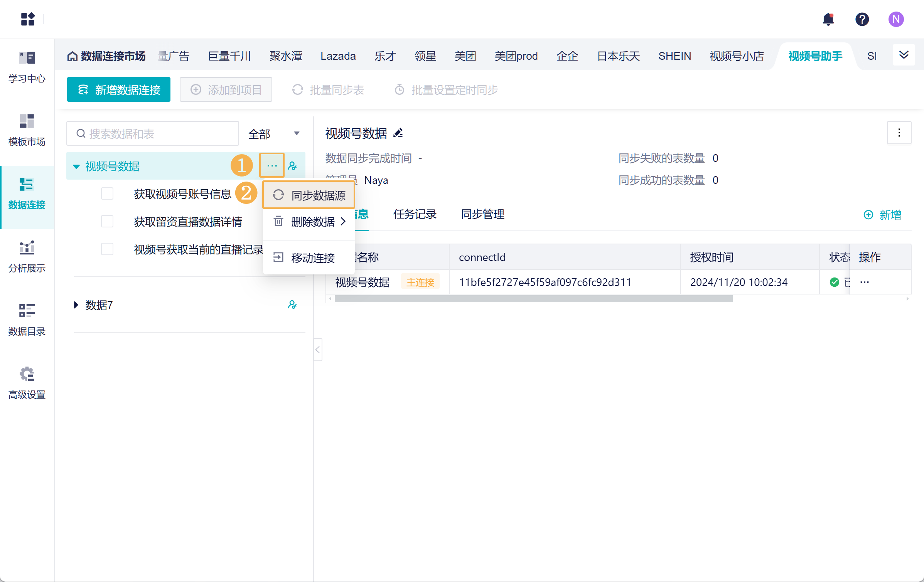Click the table's horizontal scrollbar
Image resolution: width=924 pixels, height=582 pixels.
(x=533, y=299)
